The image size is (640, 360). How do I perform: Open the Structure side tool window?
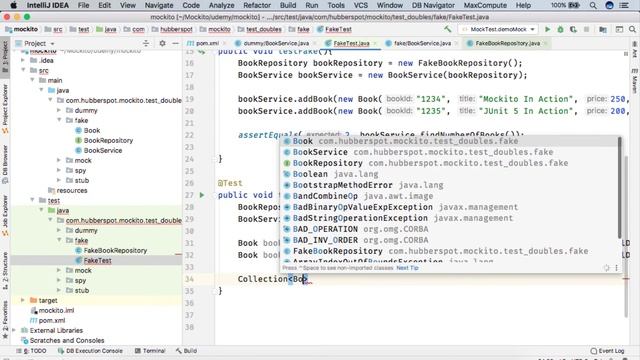5,270
